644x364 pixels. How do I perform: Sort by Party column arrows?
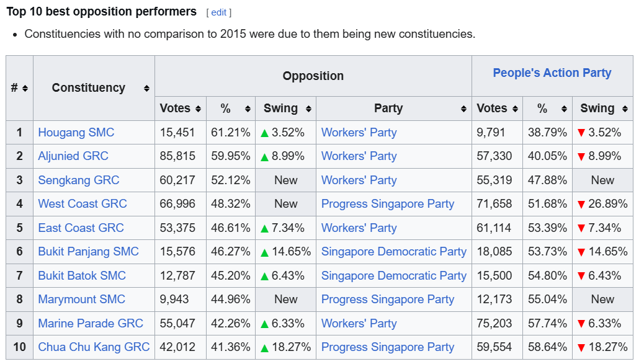pos(463,109)
